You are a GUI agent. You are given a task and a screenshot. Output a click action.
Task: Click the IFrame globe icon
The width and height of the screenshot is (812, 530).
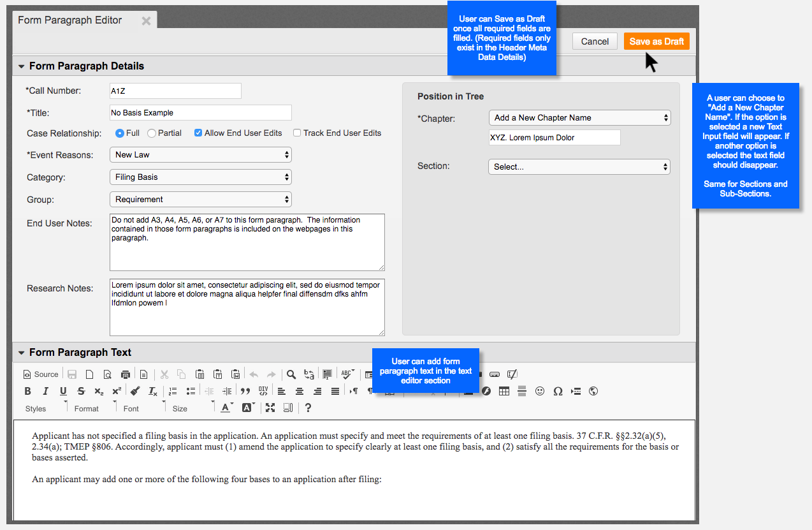point(593,391)
